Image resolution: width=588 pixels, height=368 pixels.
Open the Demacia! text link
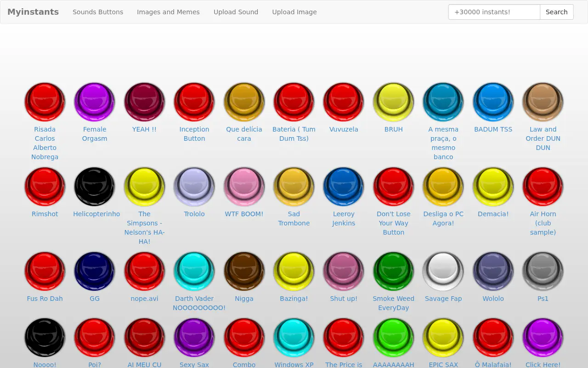[x=493, y=214]
